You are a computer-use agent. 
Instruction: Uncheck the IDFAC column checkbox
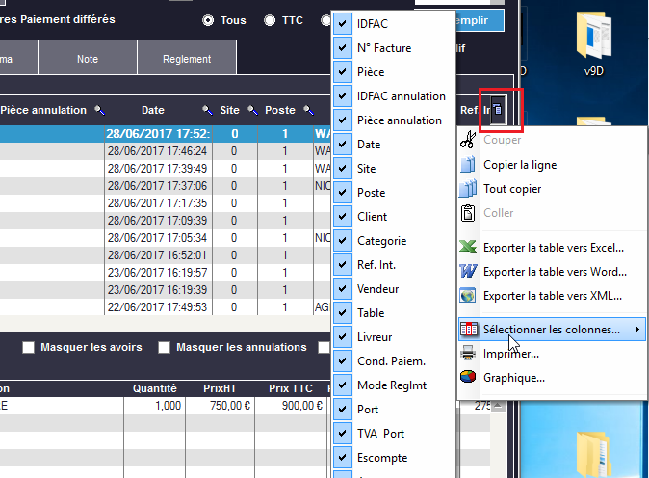pos(344,24)
